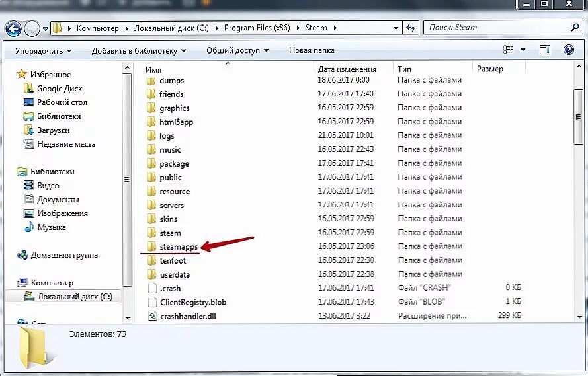
Task: Select Компьютер in the address breadcrumb
Action: (97, 28)
